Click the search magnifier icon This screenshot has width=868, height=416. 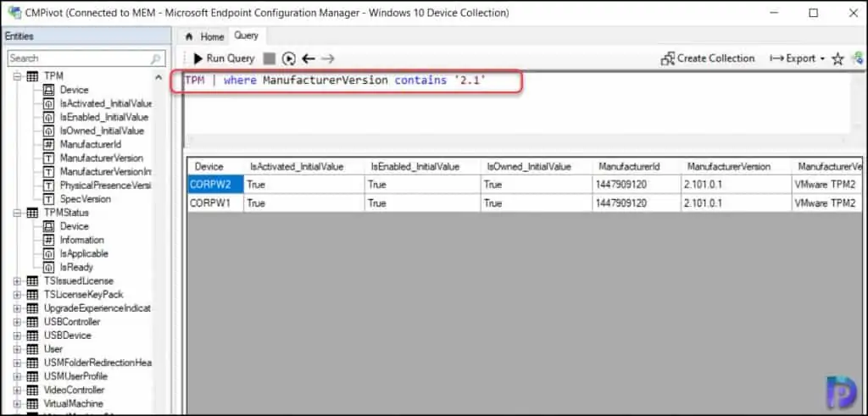tap(156, 58)
